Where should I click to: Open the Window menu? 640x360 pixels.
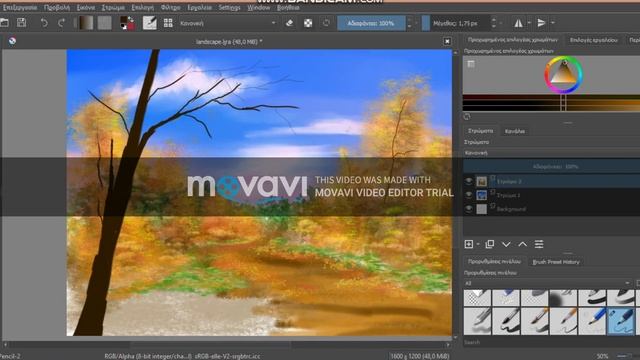pos(259,7)
